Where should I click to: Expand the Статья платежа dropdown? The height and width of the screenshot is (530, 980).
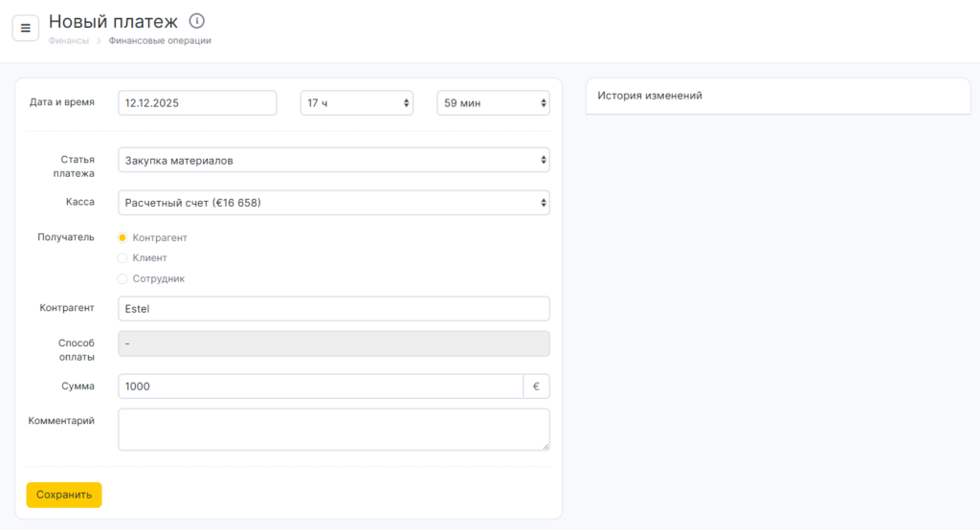333,161
